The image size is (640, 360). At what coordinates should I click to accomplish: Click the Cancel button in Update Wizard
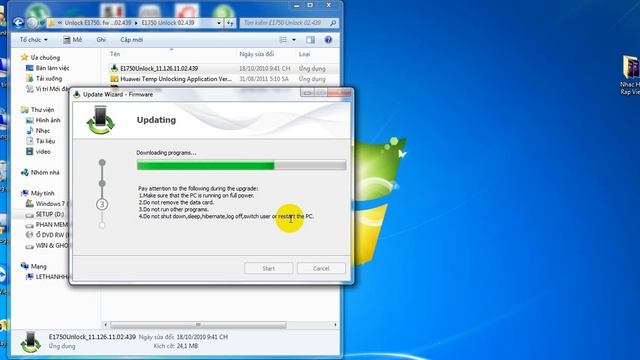[321, 268]
